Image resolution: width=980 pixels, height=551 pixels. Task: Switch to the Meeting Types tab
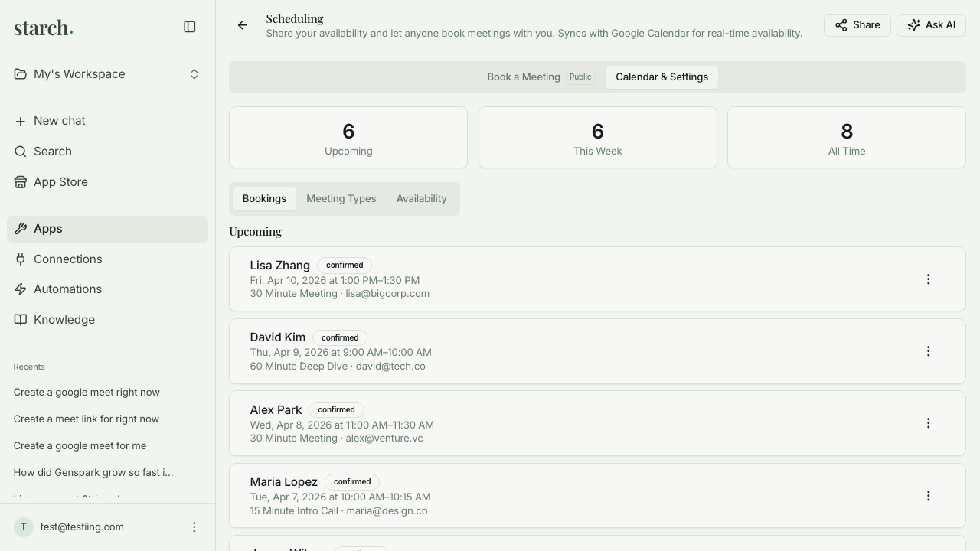click(341, 198)
